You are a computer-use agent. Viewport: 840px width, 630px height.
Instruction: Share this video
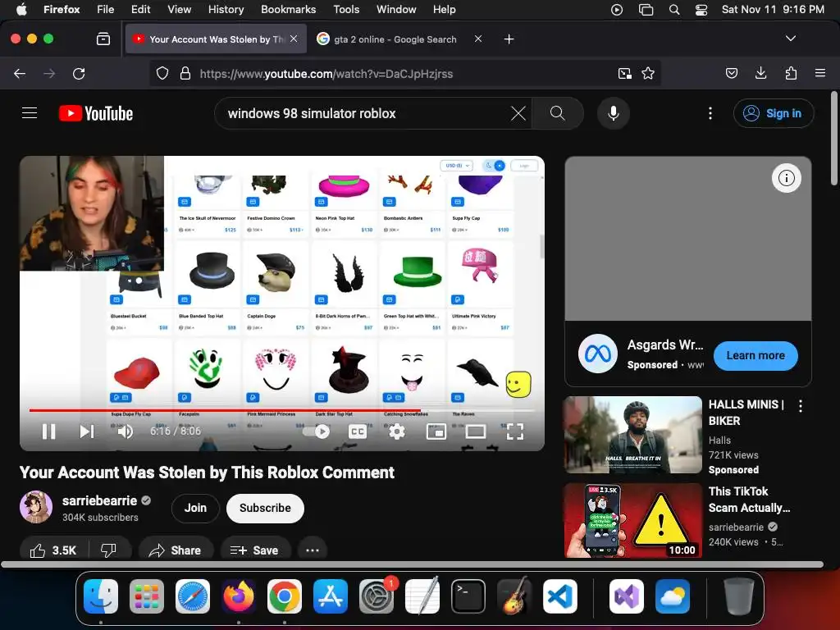pos(176,550)
